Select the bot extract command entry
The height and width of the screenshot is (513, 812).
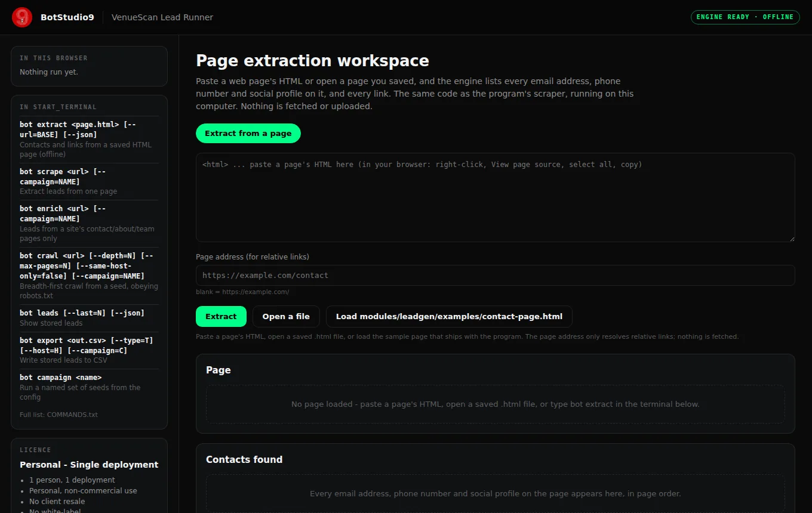coord(89,139)
